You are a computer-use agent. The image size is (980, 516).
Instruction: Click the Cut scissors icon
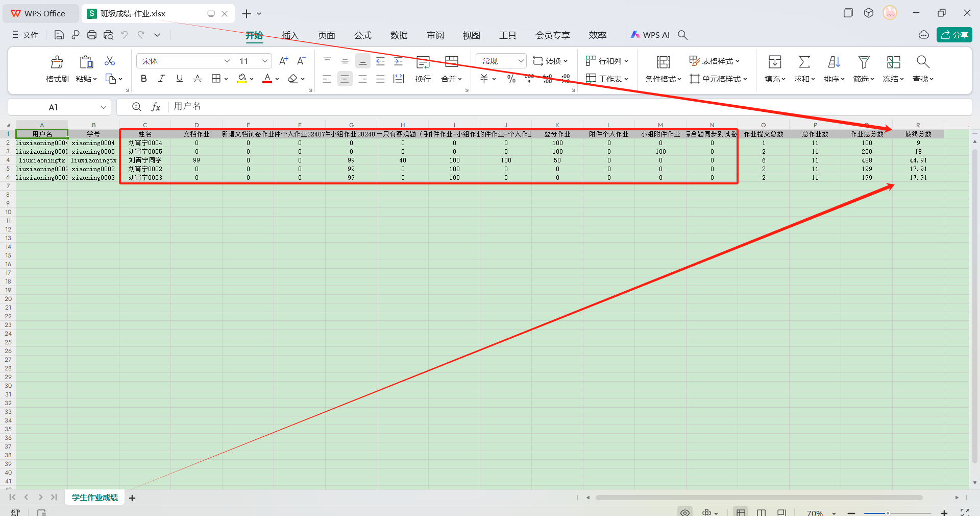coord(110,61)
